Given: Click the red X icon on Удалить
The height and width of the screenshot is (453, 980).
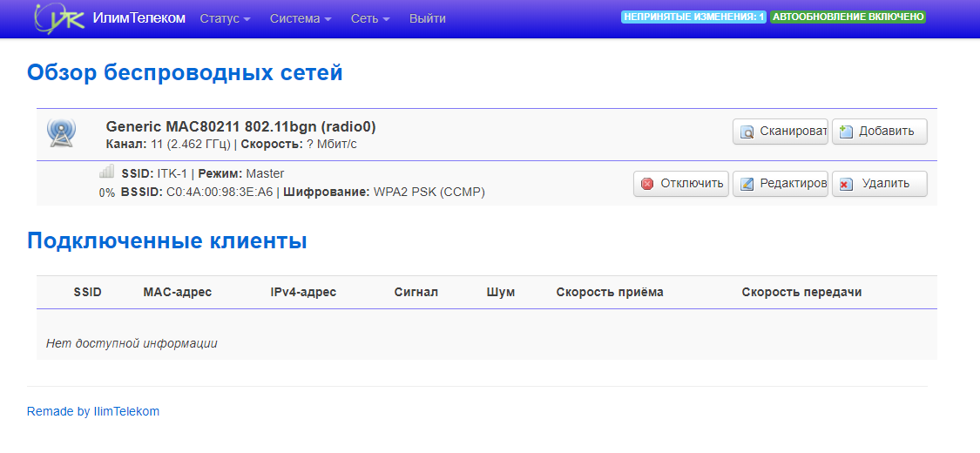Looking at the screenshot, I should [846, 184].
